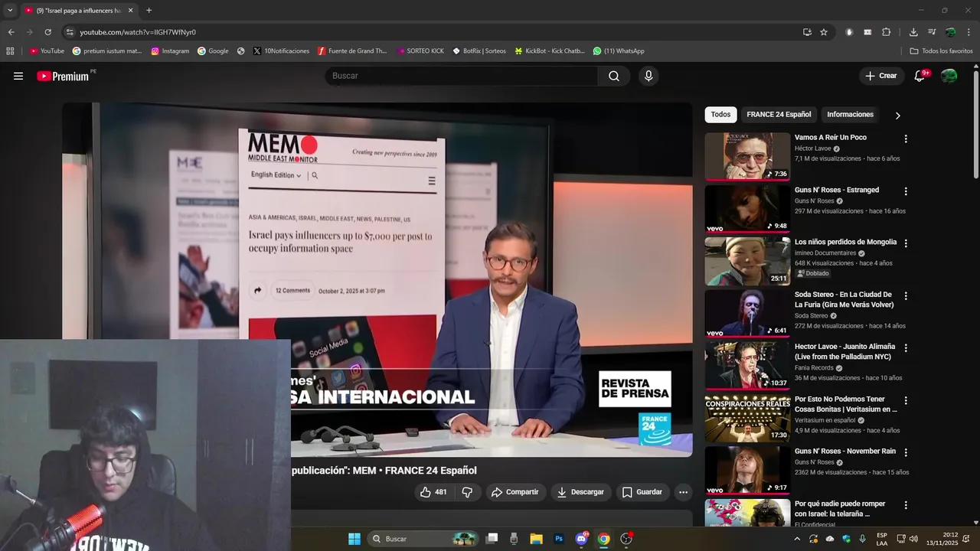Click the Windows taskbar search box
This screenshot has width=980, height=551.
click(x=423, y=539)
